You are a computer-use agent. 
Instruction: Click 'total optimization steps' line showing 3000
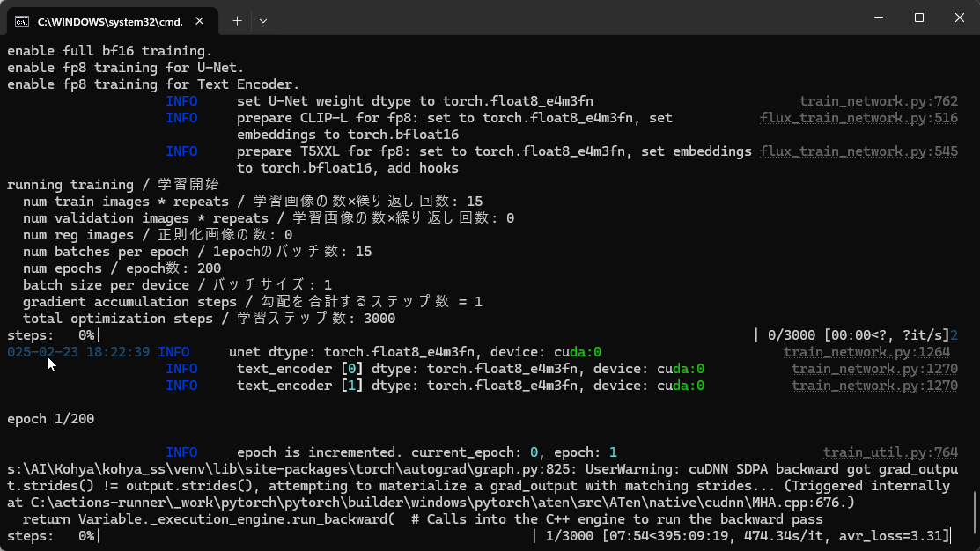pyautogui.click(x=209, y=319)
